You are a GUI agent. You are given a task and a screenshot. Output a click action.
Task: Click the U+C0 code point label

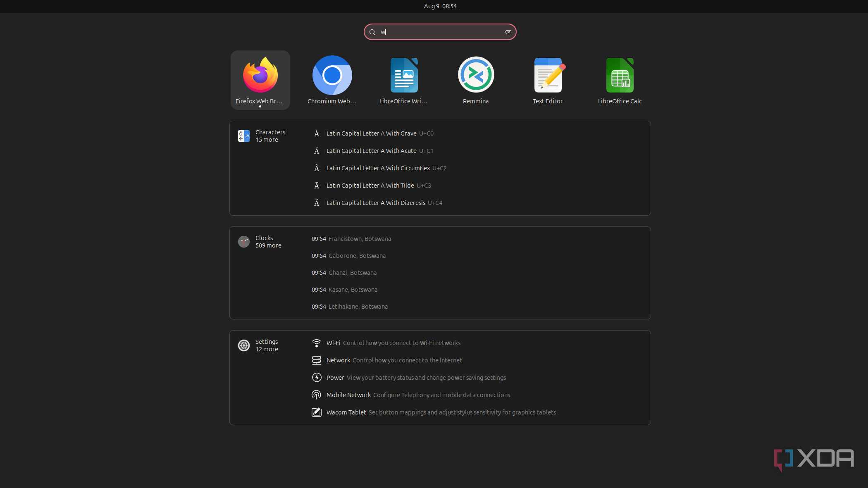[x=426, y=133]
